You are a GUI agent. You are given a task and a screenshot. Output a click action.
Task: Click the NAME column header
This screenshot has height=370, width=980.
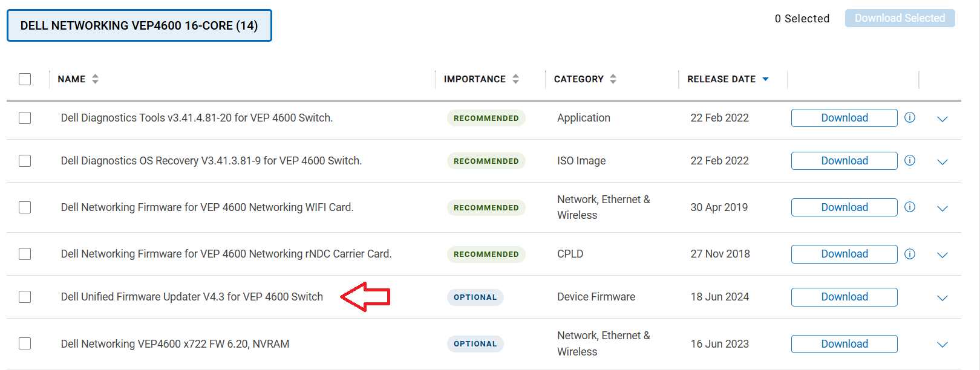[x=71, y=79]
